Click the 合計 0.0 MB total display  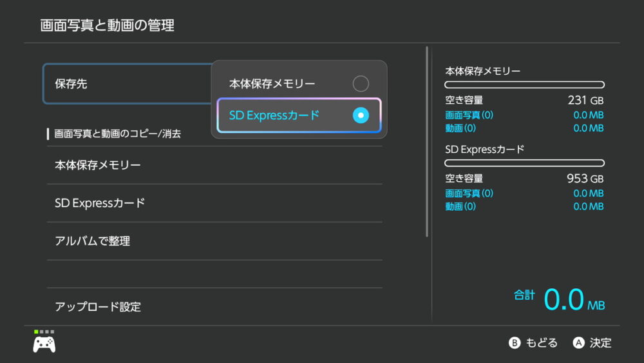(x=559, y=300)
